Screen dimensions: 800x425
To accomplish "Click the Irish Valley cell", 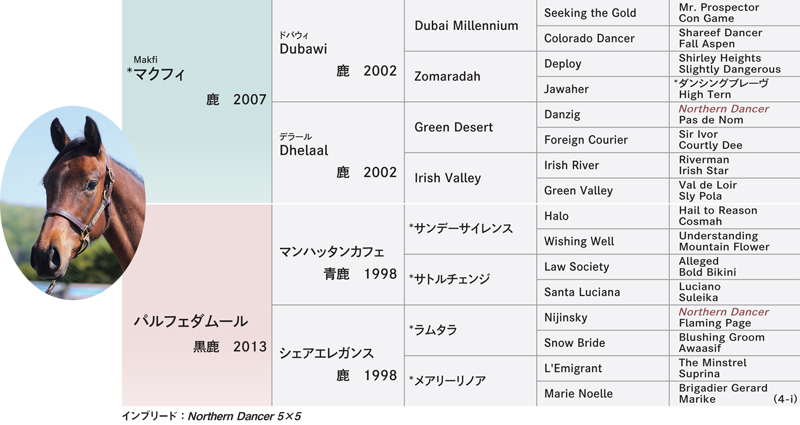I will coord(447,178).
